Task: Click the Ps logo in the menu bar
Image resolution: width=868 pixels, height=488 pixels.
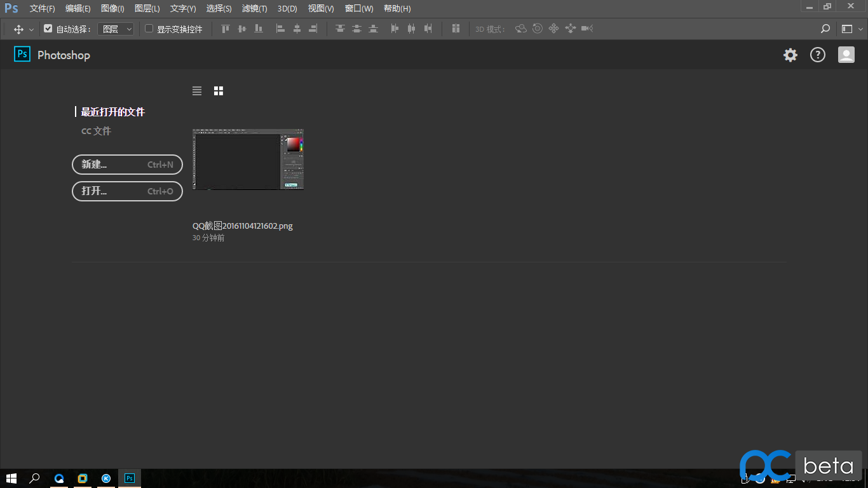Action: tap(11, 9)
